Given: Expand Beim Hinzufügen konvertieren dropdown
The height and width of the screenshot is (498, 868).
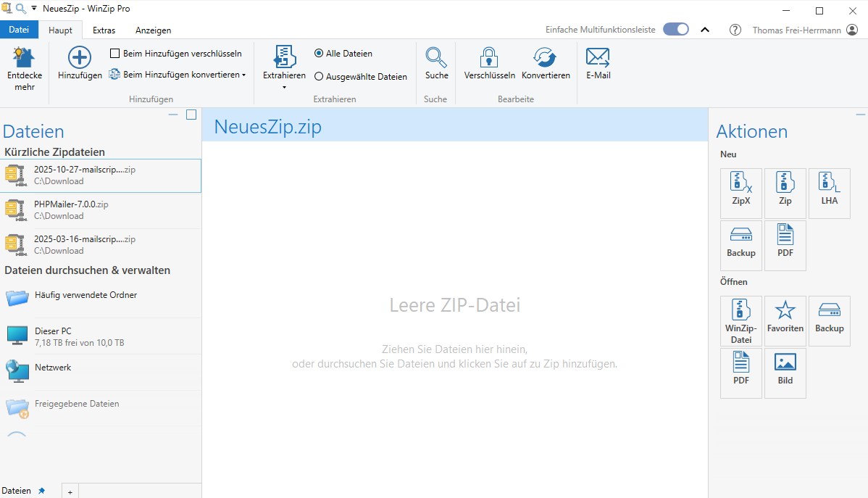Looking at the screenshot, I should click(243, 75).
